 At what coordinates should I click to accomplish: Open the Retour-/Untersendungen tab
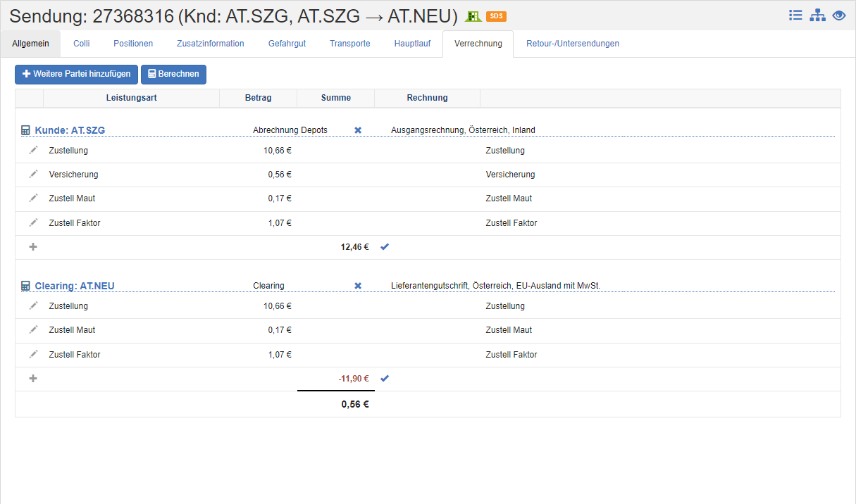tap(572, 44)
